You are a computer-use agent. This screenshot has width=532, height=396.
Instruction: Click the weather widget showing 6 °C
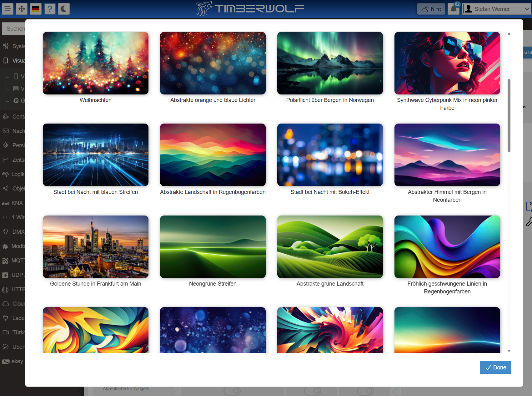[x=431, y=9]
